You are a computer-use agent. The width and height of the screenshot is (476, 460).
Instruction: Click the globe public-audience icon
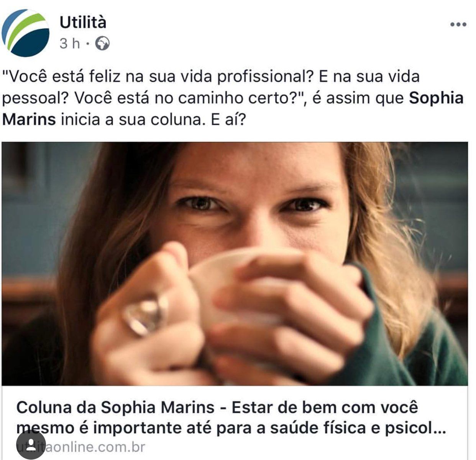(x=102, y=43)
